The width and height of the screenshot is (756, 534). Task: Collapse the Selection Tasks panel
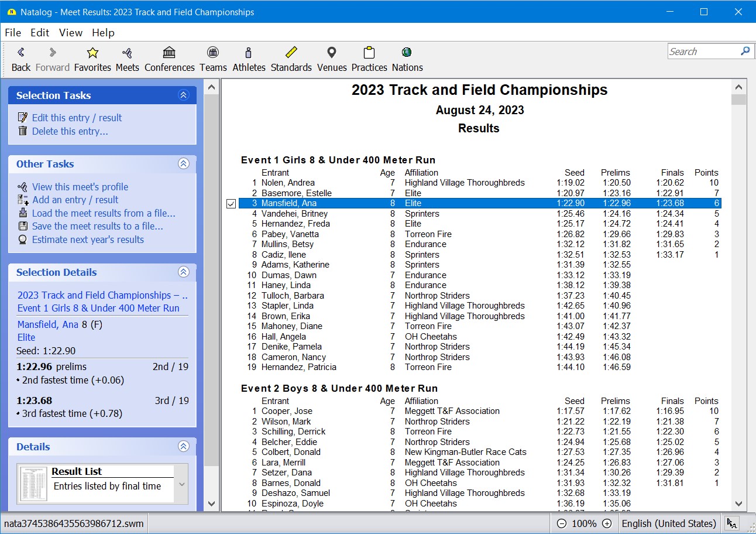click(184, 95)
